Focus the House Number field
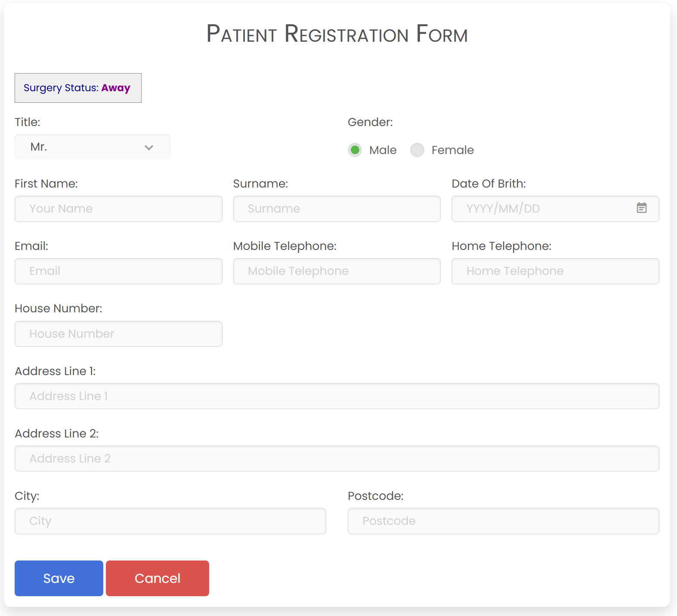677x616 pixels. coord(118,334)
